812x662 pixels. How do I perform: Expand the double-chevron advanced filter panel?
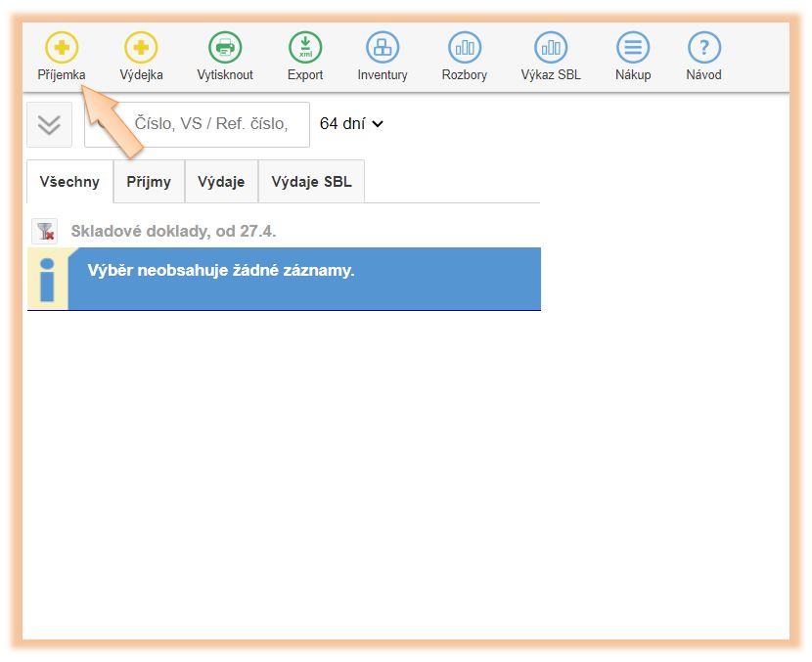click(x=49, y=124)
